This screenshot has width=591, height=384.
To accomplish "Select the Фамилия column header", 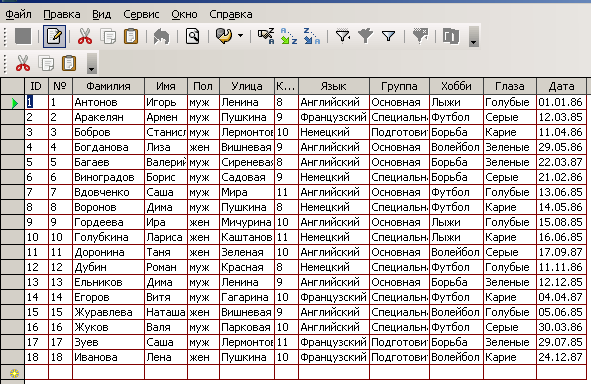I will [108, 86].
